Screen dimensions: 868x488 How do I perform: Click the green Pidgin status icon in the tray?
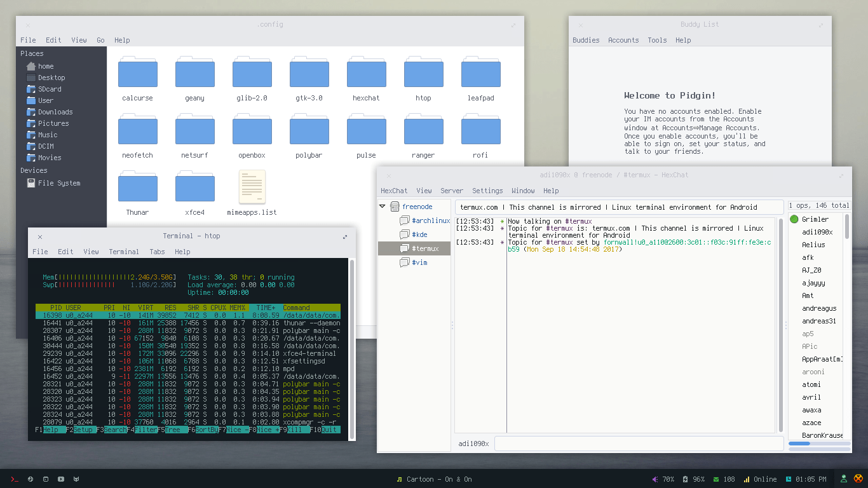pos(844,479)
